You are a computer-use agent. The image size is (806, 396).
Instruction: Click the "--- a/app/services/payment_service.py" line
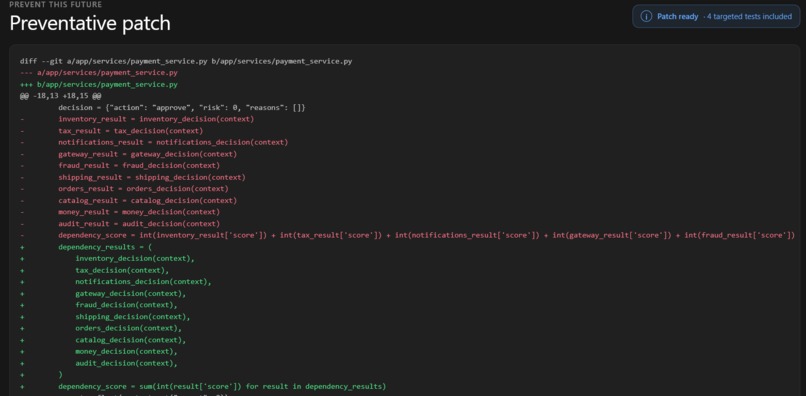click(x=99, y=73)
